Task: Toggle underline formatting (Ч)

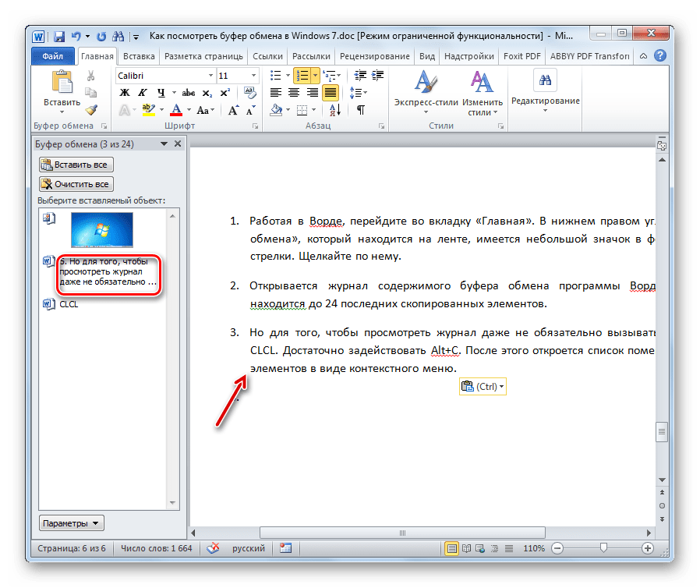Action: point(161,93)
